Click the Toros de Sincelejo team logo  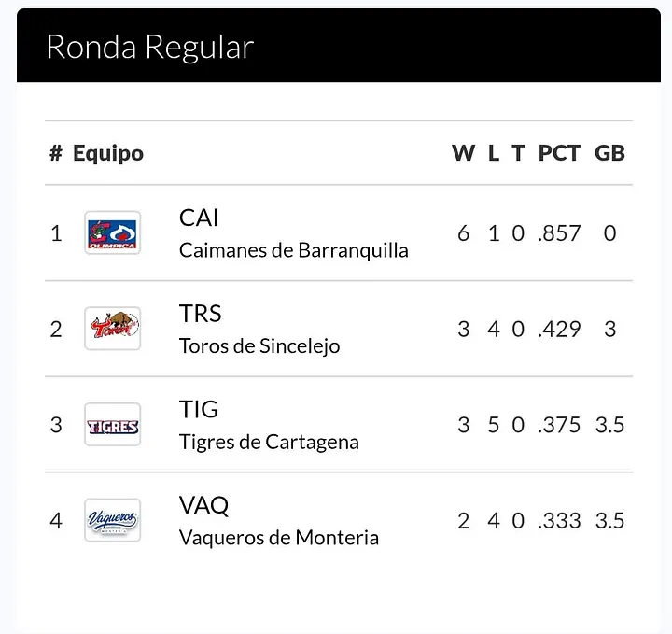point(112,329)
